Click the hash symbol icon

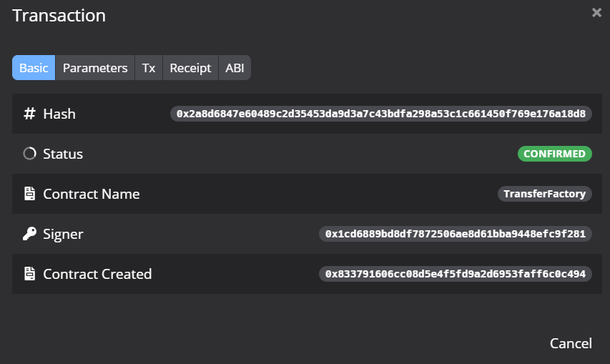pyautogui.click(x=29, y=114)
